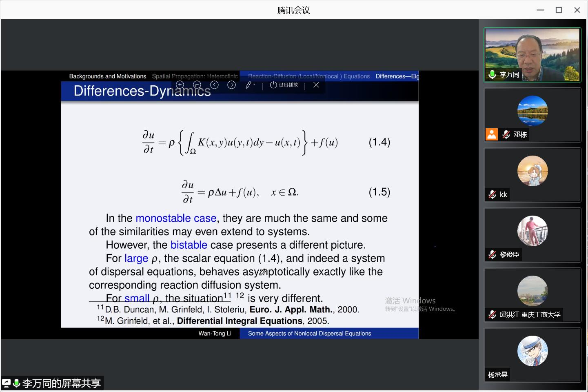Click screen share icon in bottom-left status
Viewport: 588px width, 392px height.
(x=6, y=383)
